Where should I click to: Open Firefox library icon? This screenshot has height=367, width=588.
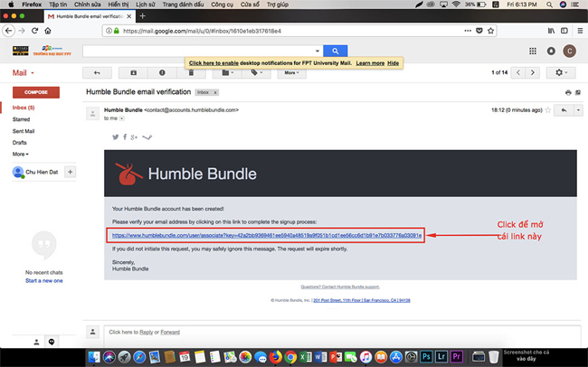coord(551,31)
